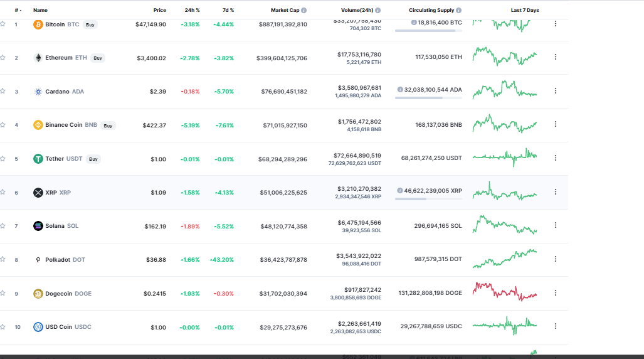Image resolution: width=644 pixels, height=359 pixels.
Task: Click the Ethereum logo icon
Action: click(x=38, y=58)
